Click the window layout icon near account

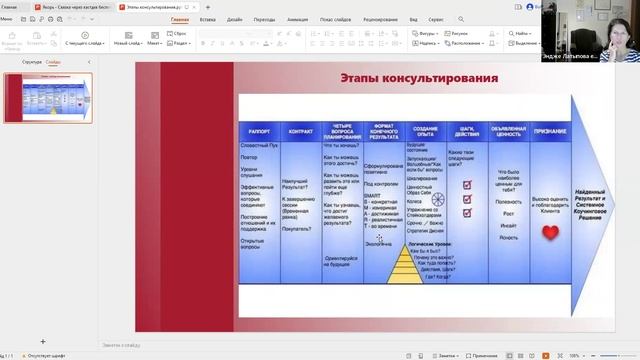pos(518,7)
